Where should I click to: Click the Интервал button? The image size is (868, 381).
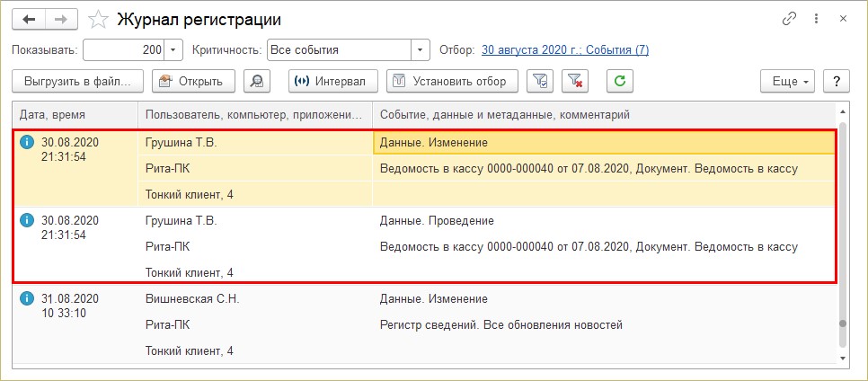(x=333, y=82)
